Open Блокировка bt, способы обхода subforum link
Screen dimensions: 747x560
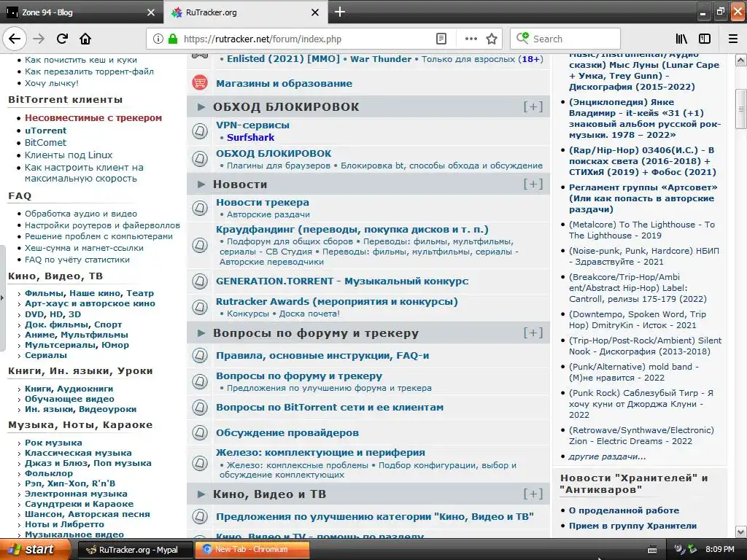point(441,166)
